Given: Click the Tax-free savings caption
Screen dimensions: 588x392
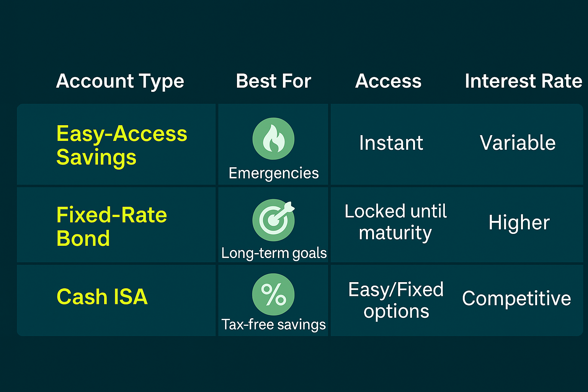Looking at the screenshot, I should [273, 325].
